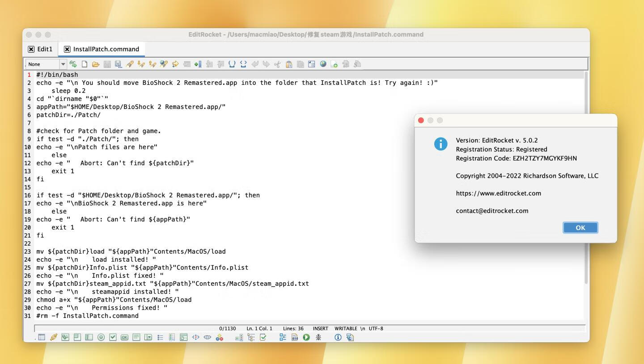This screenshot has height=364, width=644.
Task: Open the browser preview globe icon
Action: pyautogui.click(x=323, y=64)
